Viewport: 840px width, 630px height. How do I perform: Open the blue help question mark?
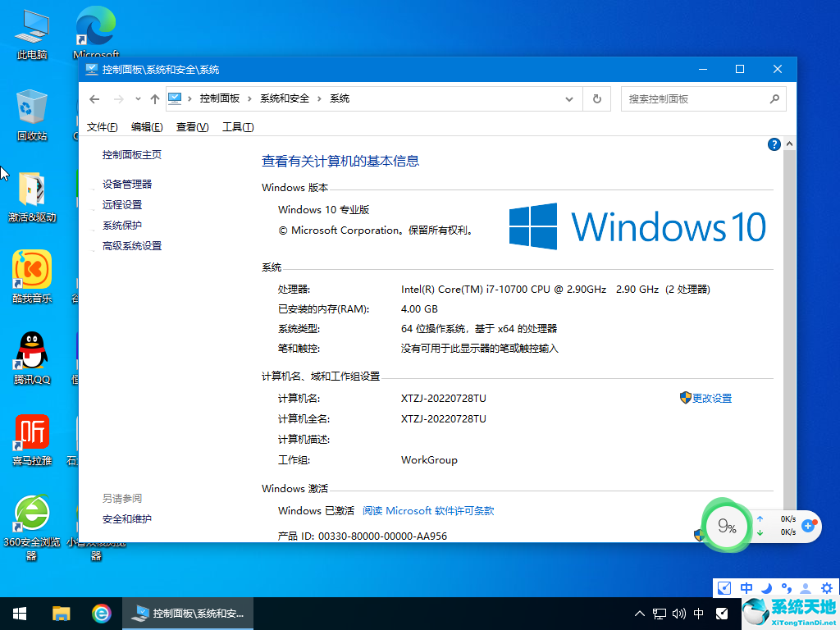[x=774, y=144]
